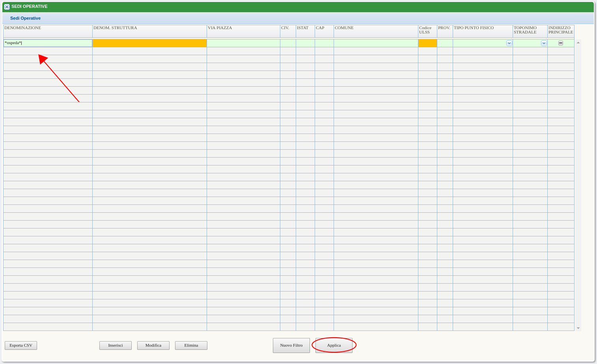The image size is (597, 364).
Task: Open the Toponimo Stradale filter dropdown
Action: (x=544, y=43)
